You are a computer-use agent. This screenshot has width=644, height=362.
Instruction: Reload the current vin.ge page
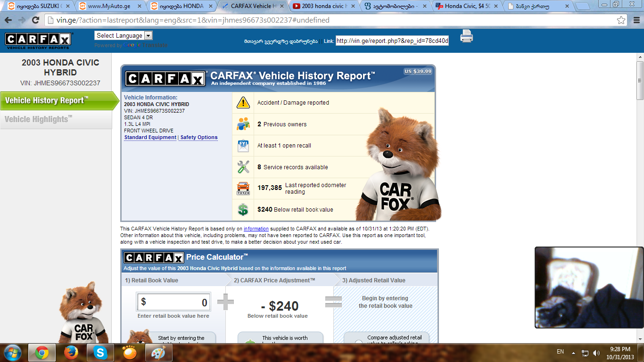[x=35, y=20]
